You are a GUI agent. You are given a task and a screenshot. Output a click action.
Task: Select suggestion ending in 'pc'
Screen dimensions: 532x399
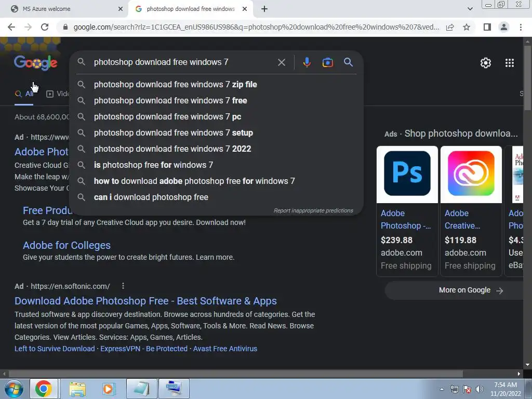click(x=217, y=117)
